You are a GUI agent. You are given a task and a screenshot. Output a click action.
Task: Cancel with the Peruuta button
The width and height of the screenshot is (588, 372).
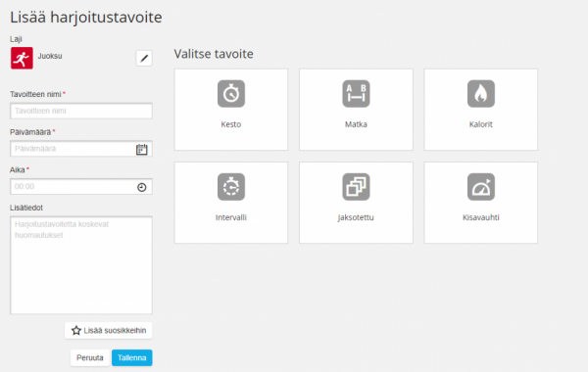(90, 357)
